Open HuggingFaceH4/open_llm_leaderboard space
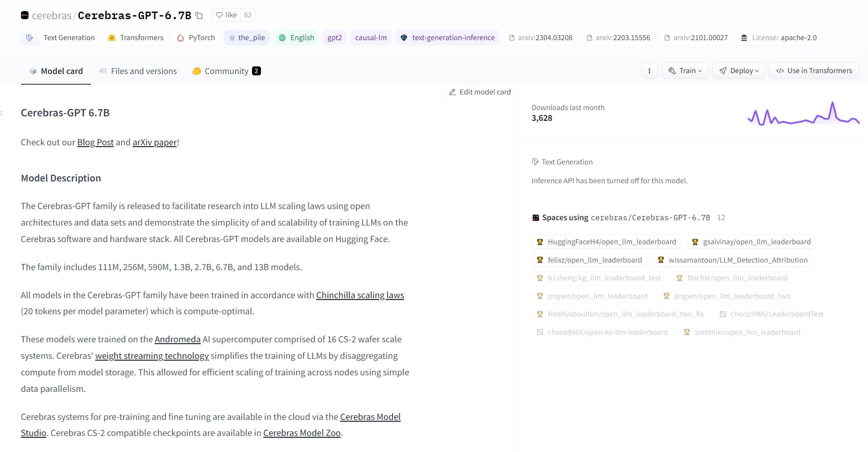 point(606,242)
